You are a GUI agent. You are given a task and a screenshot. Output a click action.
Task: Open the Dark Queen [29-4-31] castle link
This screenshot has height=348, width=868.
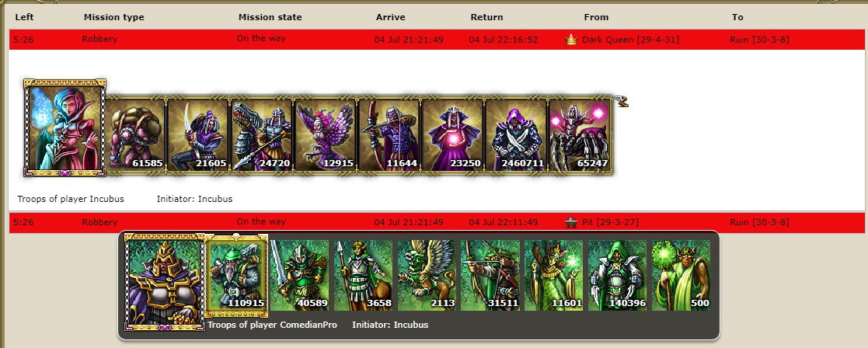(630, 40)
